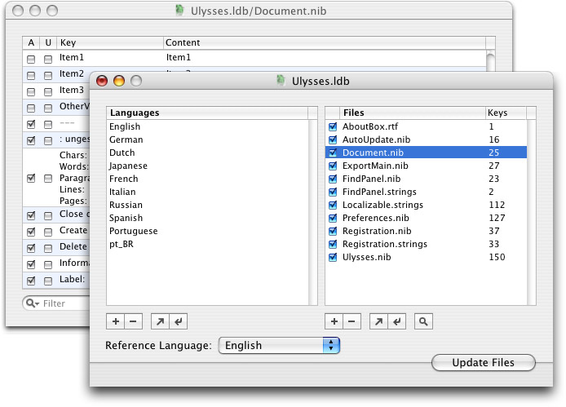This screenshot has width=566, height=407.
Task: Close the Ulysses.ldb window with the red button
Action: tap(102, 81)
